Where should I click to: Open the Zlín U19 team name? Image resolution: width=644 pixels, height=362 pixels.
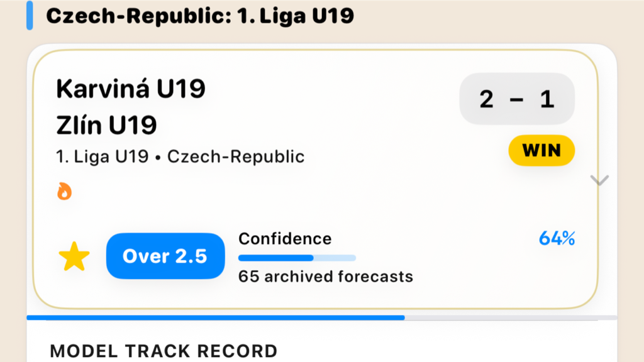coord(106,125)
